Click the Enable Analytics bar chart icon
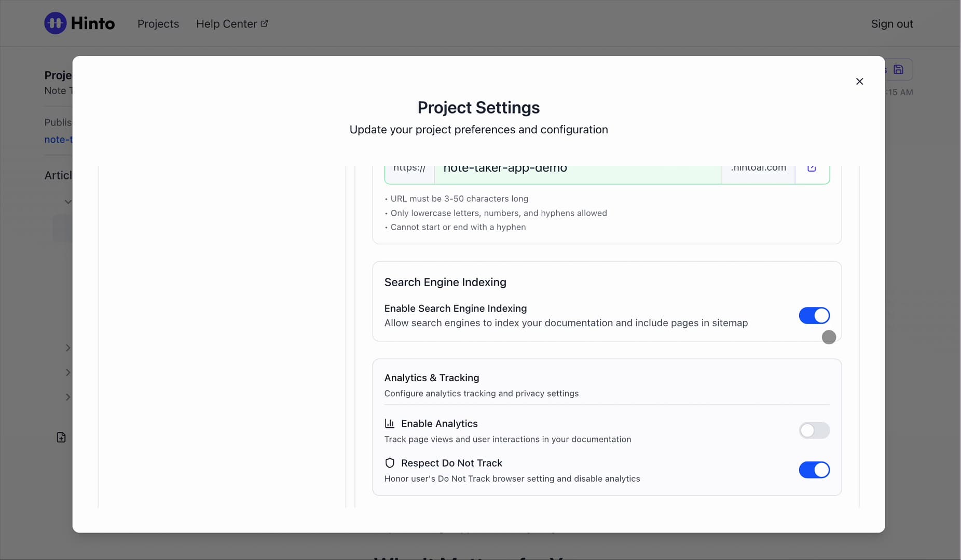 click(x=390, y=424)
